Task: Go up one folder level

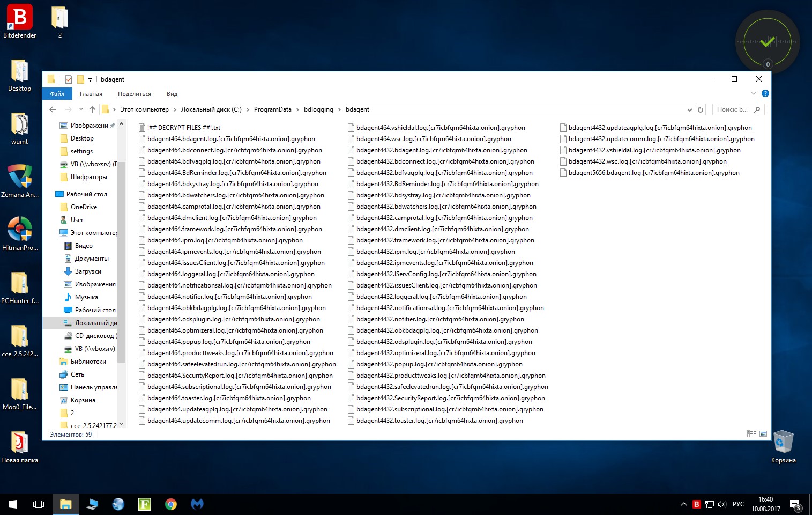Action: [92, 109]
